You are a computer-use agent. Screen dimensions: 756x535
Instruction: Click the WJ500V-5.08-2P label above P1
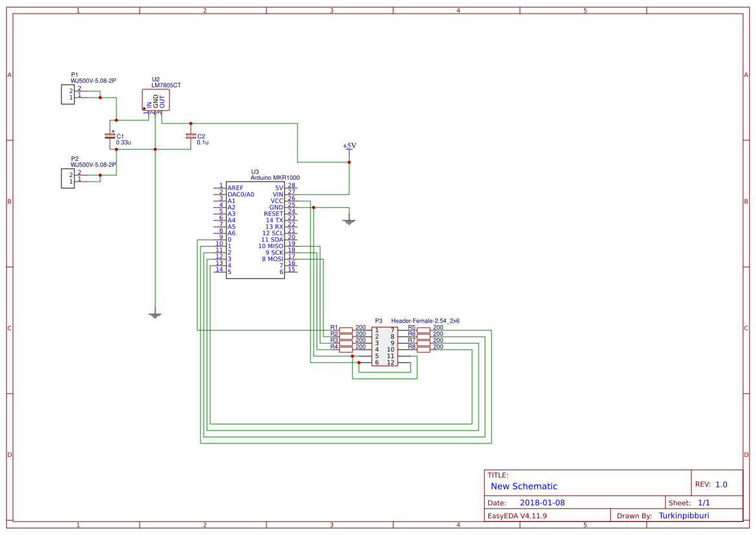pos(92,81)
